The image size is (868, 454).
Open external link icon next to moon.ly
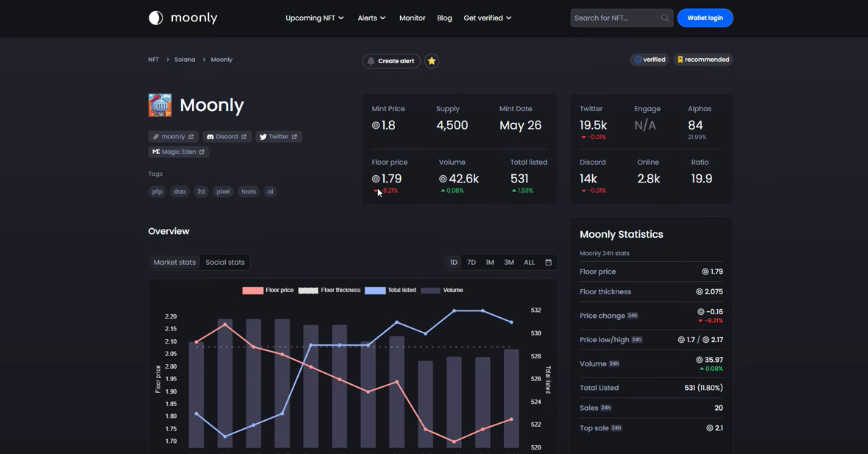coord(191,137)
